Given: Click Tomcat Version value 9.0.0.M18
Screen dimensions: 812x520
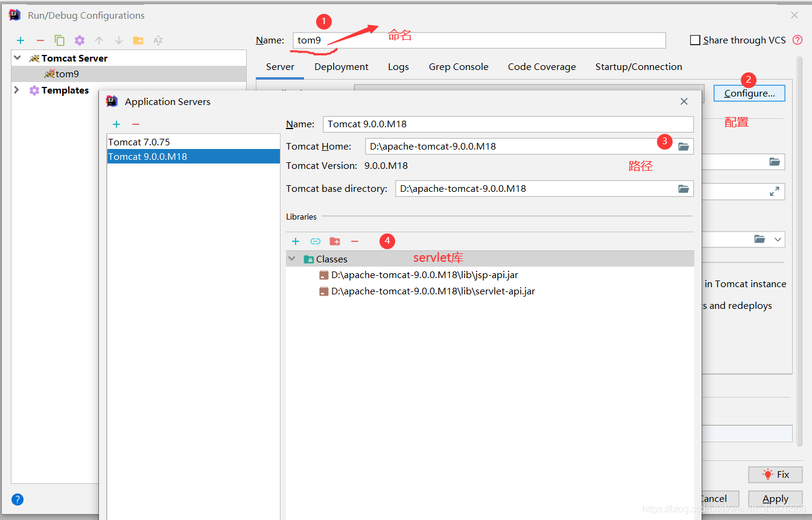Looking at the screenshot, I should point(386,165).
